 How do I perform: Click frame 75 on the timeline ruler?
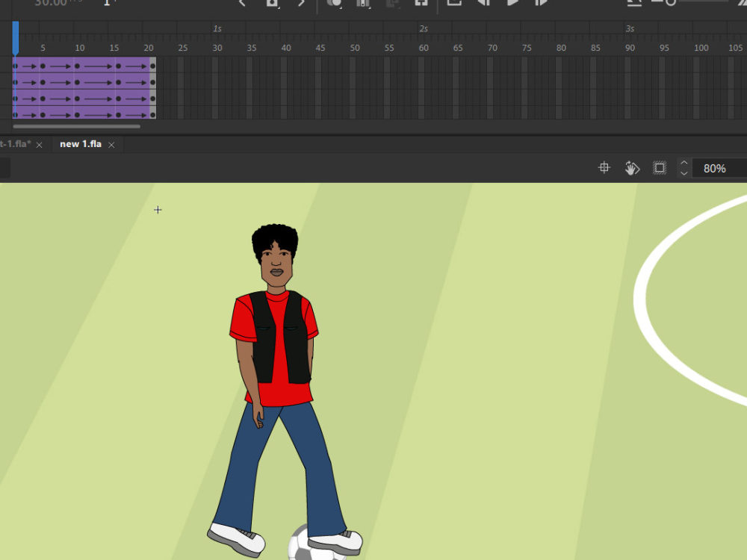[527, 48]
